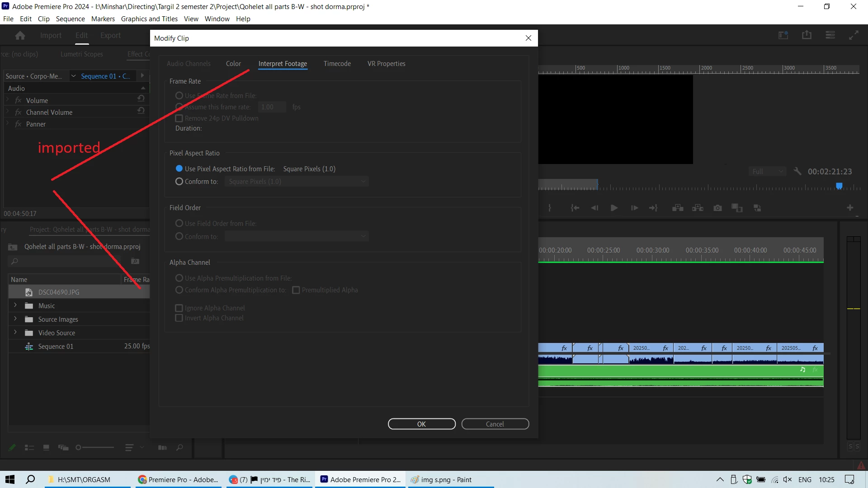Switch to the Timecode tab
The height and width of the screenshot is (488, 868).
(x=337, y=64)
